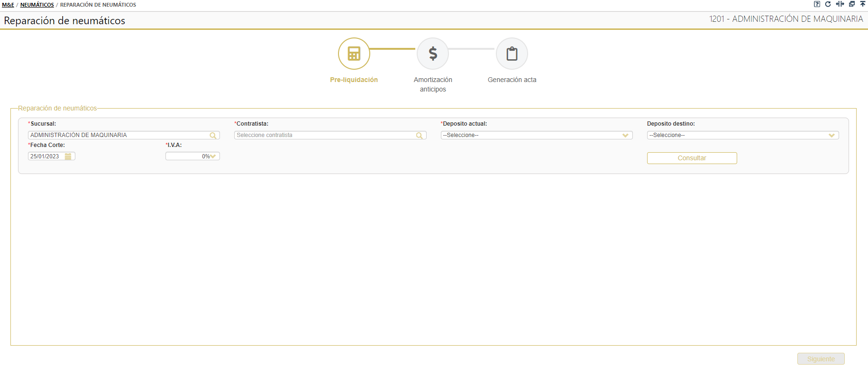Select the Pre-liquidación calculator step icon
The width and height of the screenshot is (868, 376).
coord(354,54)
